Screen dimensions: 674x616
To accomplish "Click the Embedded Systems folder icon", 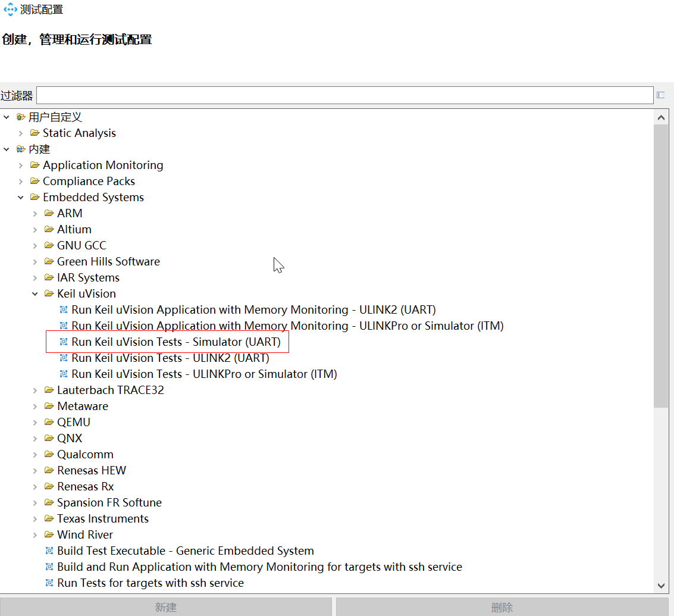I will click(35, 197).
